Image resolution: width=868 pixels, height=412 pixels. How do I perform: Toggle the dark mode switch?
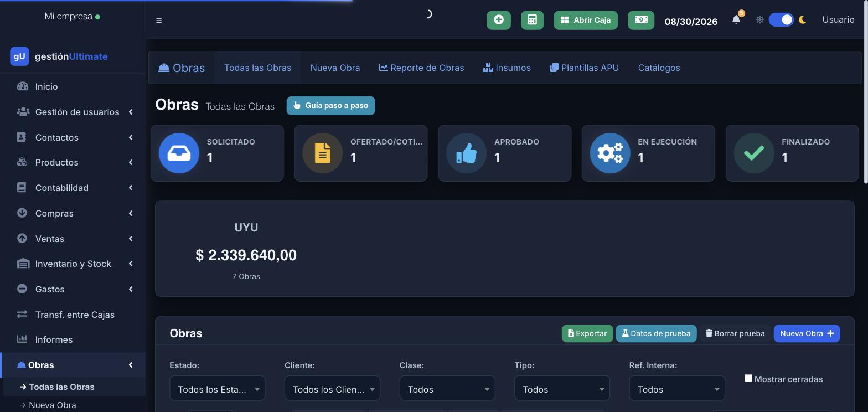(781, 19)
